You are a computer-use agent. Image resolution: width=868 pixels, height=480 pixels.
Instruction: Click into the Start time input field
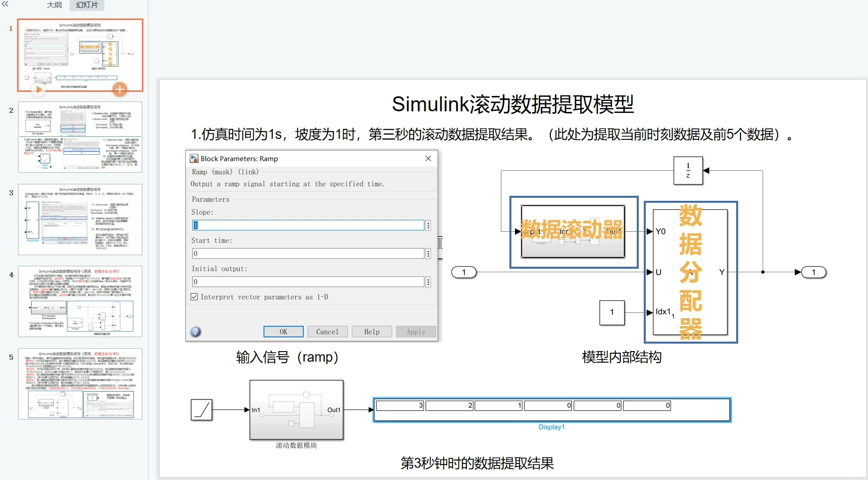[308, 254]
